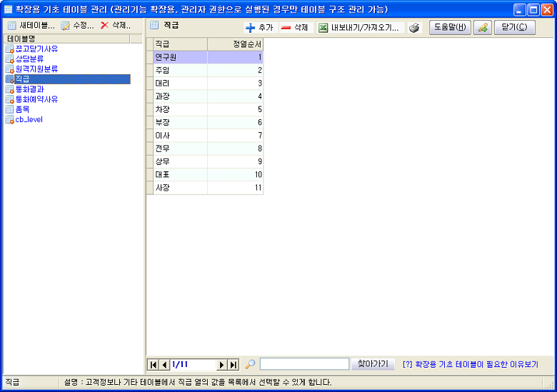Viewport: 557px width, 392px height.
Task: Click sort order value 11 cell
Action: pyautogui.click(x=236, y=188)
